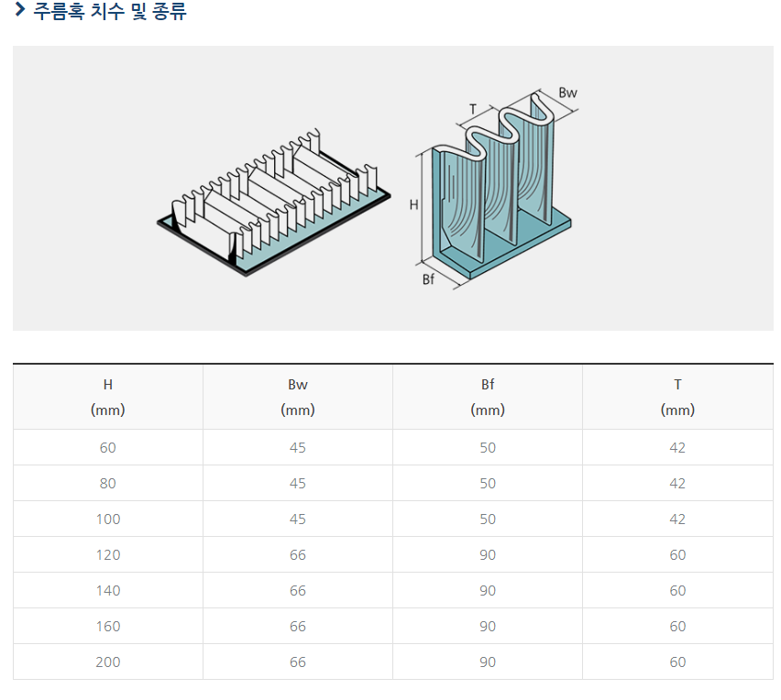
Task: Select the T (mm) column header
Action: point(677,397)
